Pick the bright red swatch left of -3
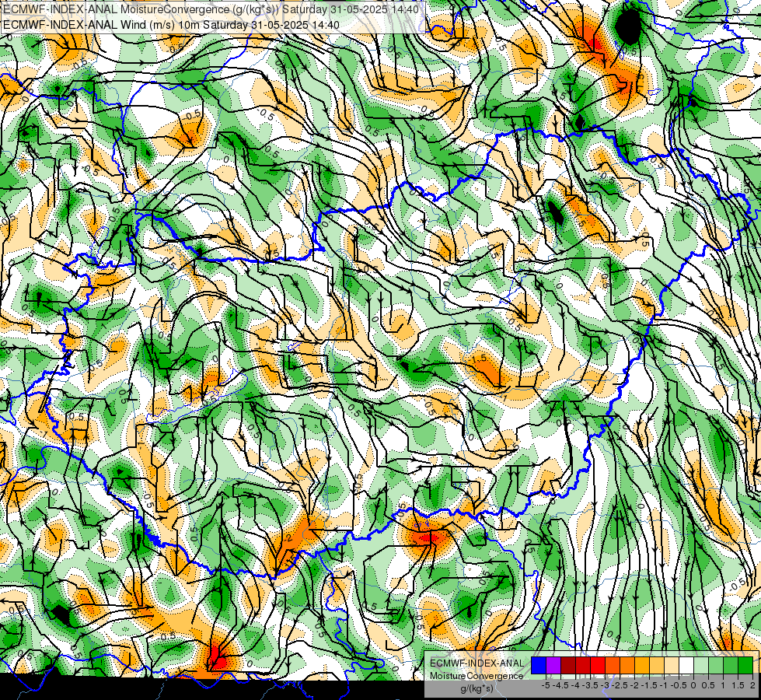The image size is (761, 700). [598, 665]
